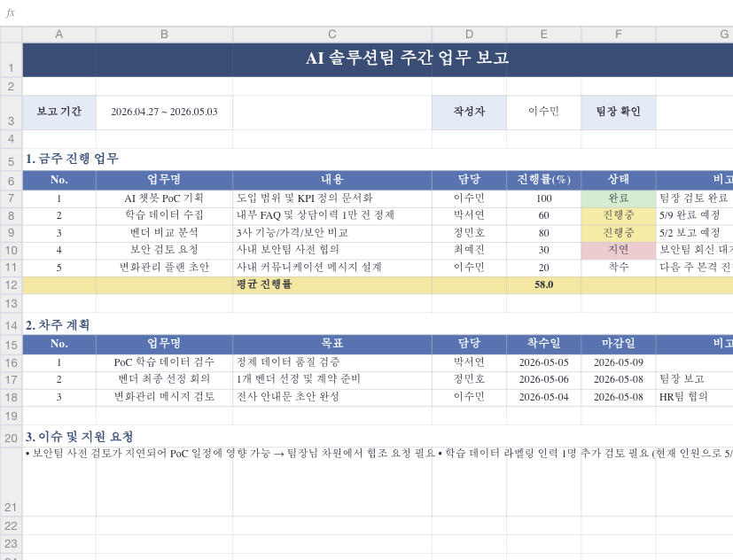Viewport: 733px width, 560px height.
Task: Click the title cell AI 솔루션팀 주간 업무 보고
Action: pyautogui.click(x=407, y=59)
